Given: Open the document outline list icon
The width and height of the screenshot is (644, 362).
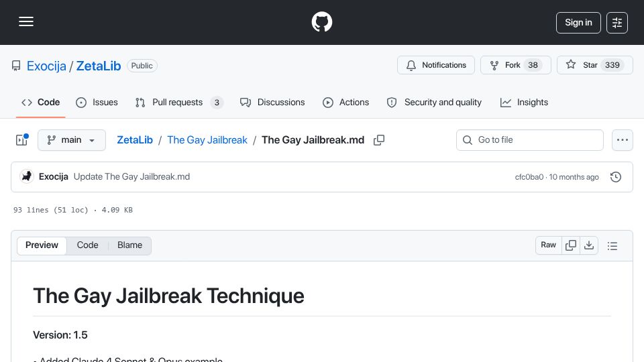Looking at the screenshot, I should click(x=612, y=245).
